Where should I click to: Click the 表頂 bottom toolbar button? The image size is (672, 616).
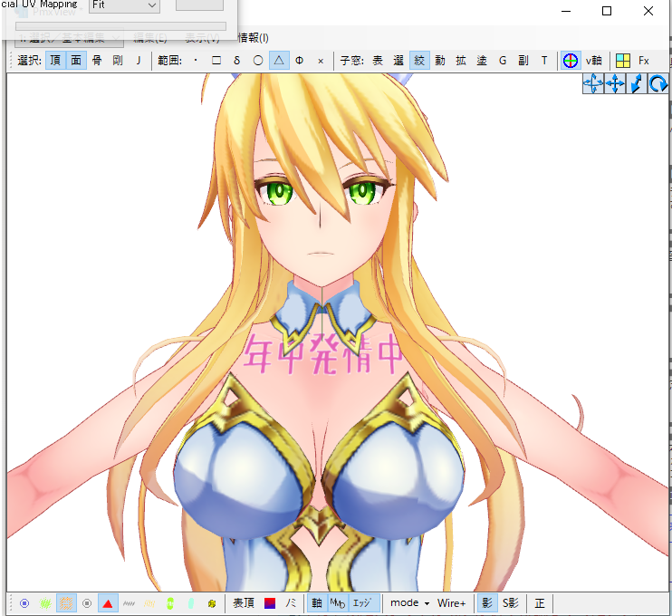tap(244, 603)
